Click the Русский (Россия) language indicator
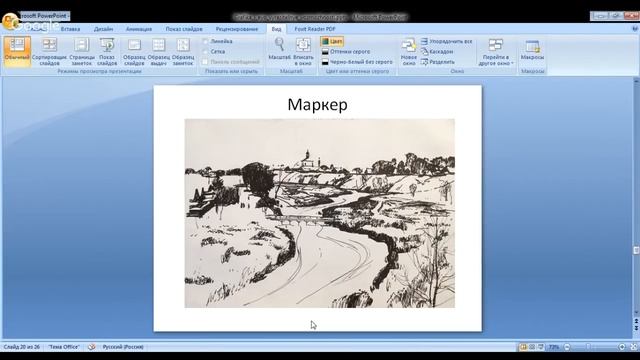The height and width of the screenshot is (360, 640). [x=123, y=347]
